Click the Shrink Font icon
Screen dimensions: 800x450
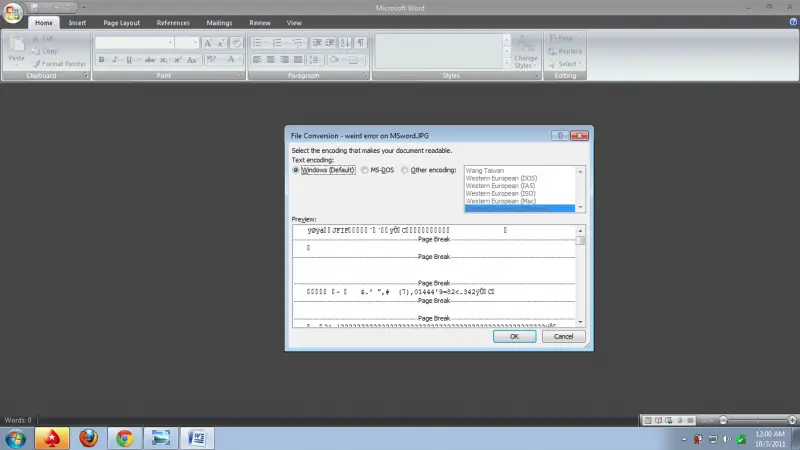tap(221, 43)
